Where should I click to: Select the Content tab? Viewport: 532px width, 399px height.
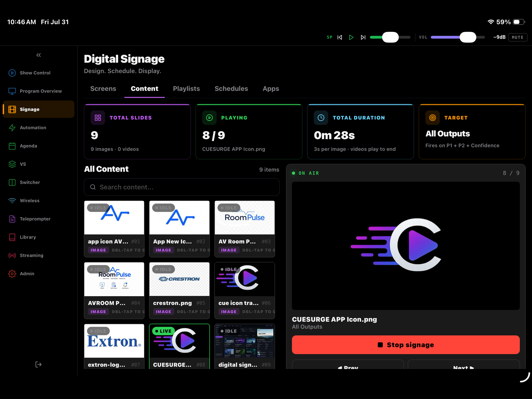(145, 89)
